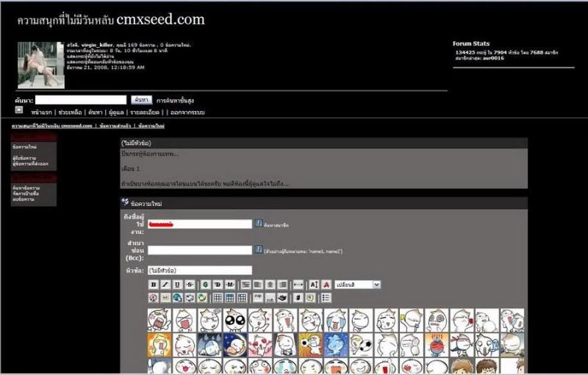Click the red A font face icon
Screen dimensions: 588x375
point(326,285)
